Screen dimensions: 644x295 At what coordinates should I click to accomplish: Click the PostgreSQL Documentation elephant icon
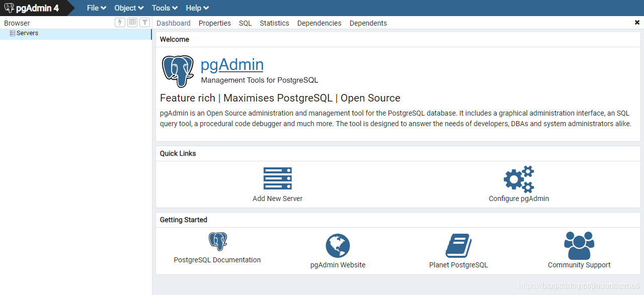point(218,242)
